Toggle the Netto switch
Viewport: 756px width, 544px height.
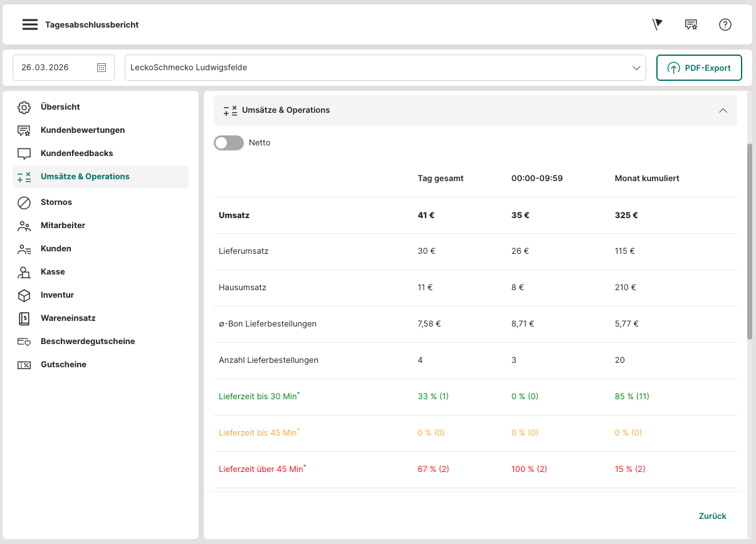point(229,143)
